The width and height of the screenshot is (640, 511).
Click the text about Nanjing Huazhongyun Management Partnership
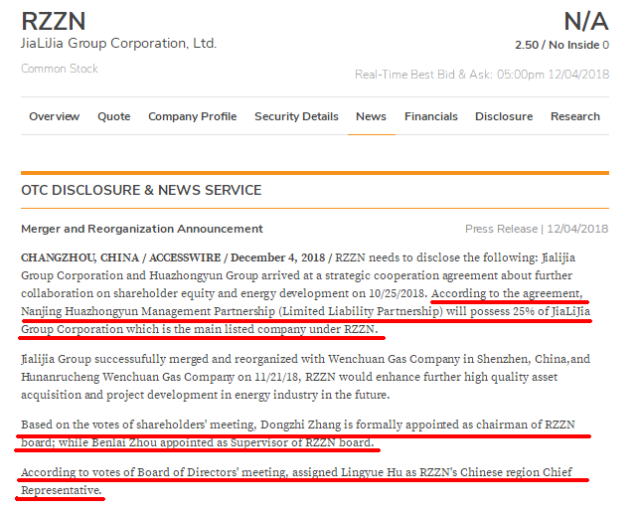tap(306, 311)
